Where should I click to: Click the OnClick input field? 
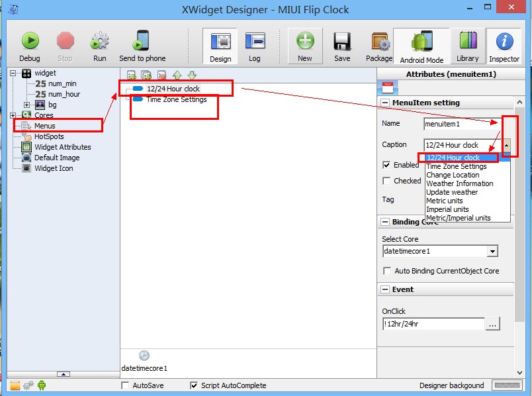[433, 324]
